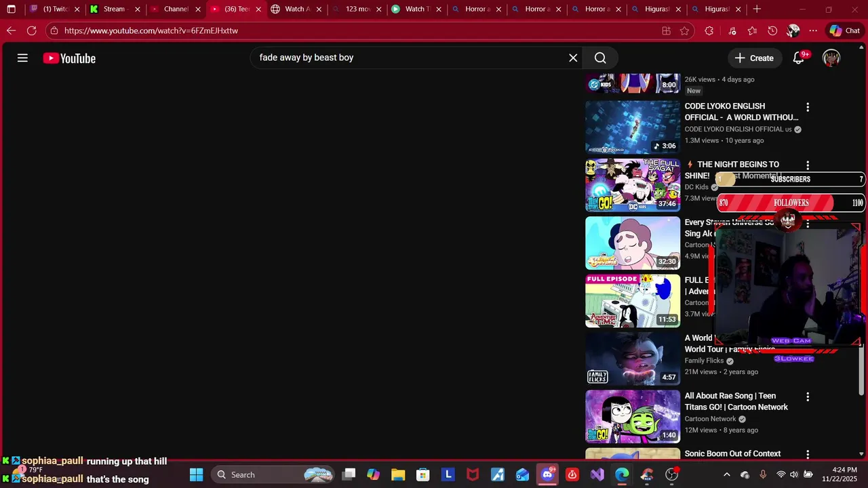
Task: Visit the Family Flicks channel link
Action: 704,361
